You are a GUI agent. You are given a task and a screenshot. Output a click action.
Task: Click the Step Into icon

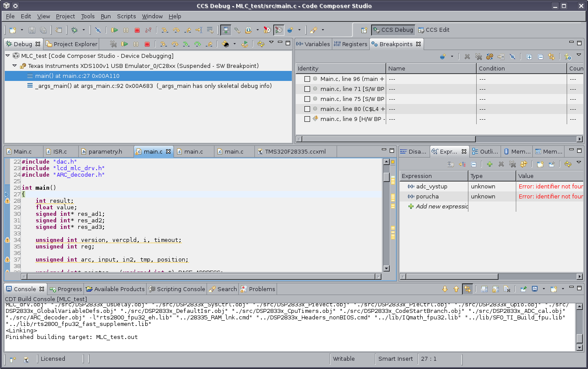point(164,44)
